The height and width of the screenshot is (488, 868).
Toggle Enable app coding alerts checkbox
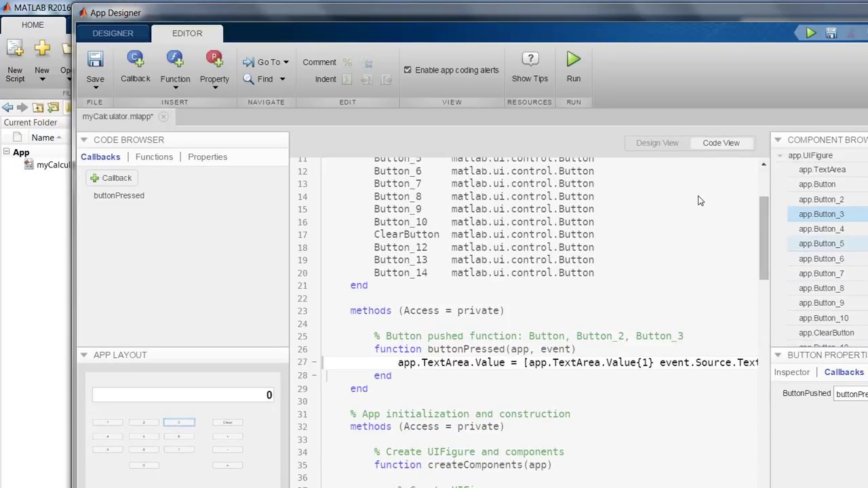pyautogui.click(x=408, y=70)
